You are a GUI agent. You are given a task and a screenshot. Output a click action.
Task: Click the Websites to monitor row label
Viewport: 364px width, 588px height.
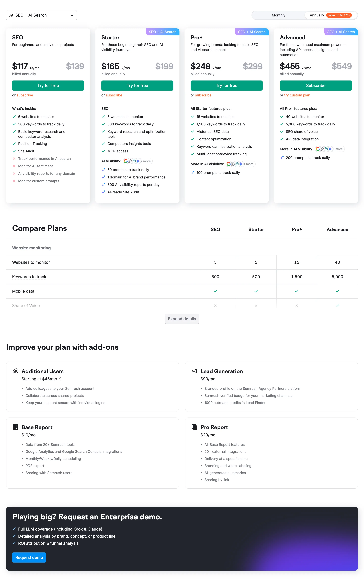pos(31,262)
